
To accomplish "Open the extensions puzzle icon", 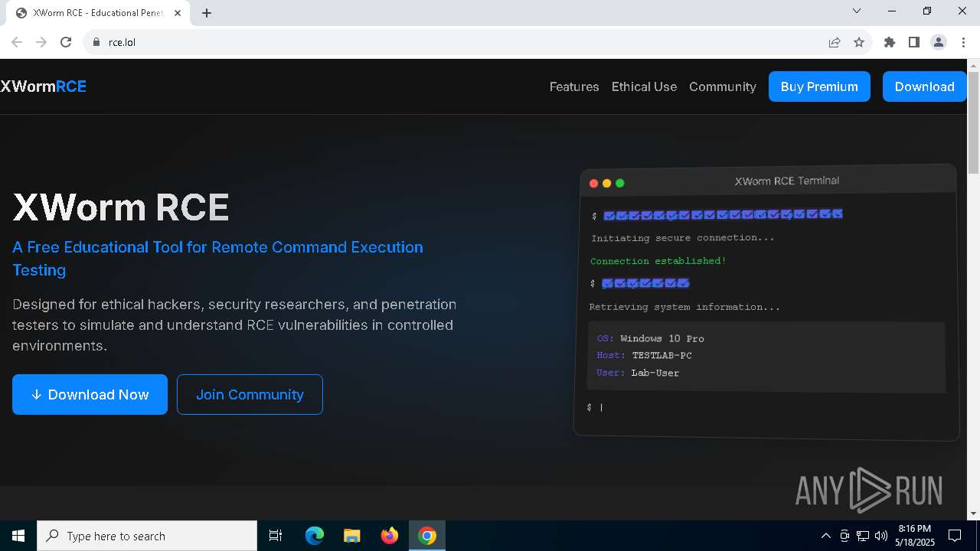I will pyautogui.click(x=890, y=42).
